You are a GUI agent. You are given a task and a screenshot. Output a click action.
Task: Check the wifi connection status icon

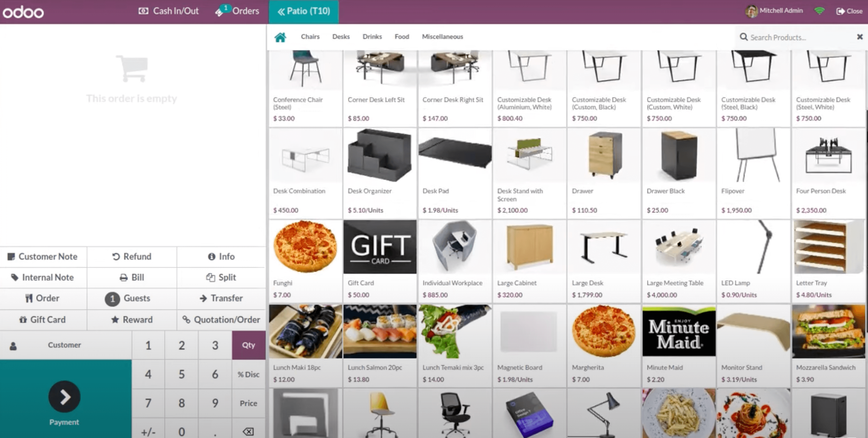coord(819,11)
